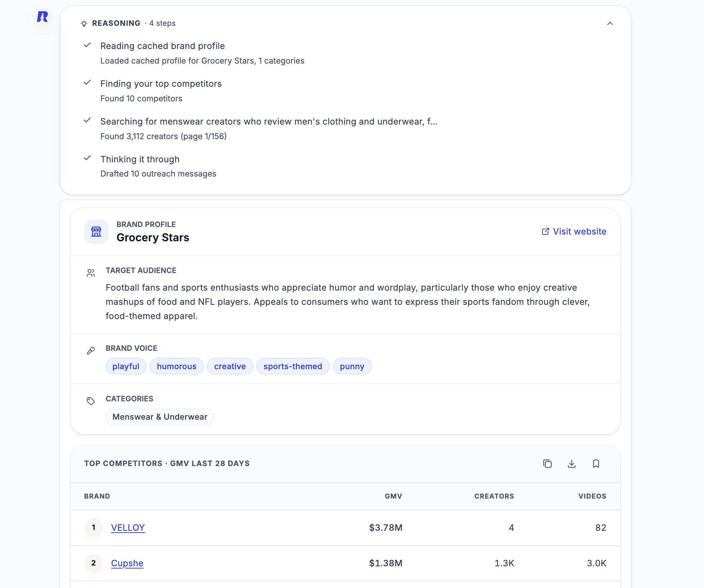Copy the top competitors table
The height and width of the screenshot is (588, 704).
pyautogui.click(x=547, y=464)
